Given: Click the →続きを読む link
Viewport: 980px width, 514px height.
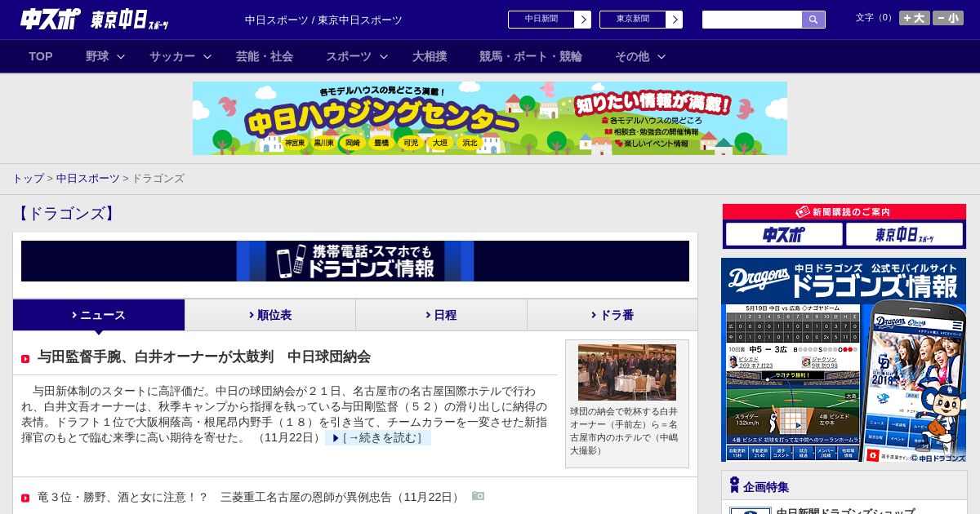Looking at the screenshot, I should click(378, 438).
